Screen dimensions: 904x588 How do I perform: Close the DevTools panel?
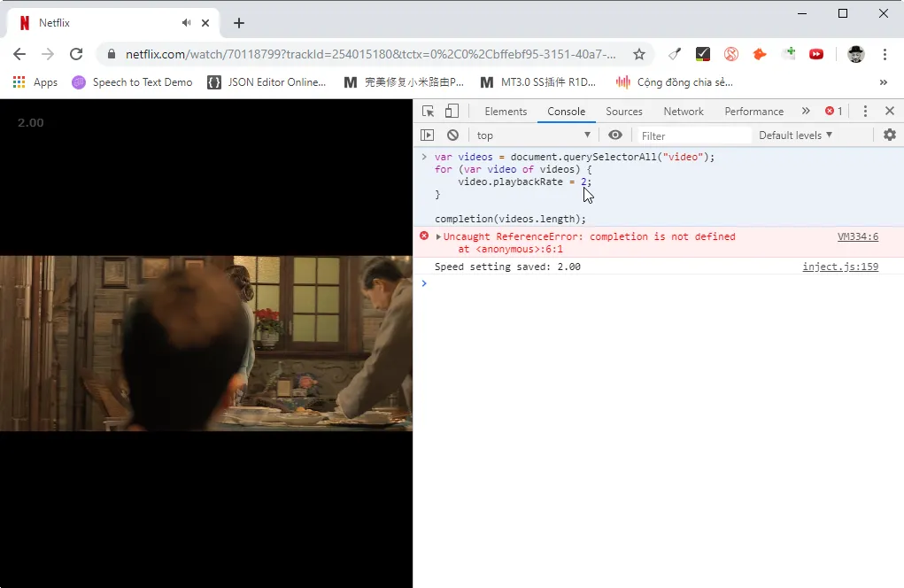[890, 112]
